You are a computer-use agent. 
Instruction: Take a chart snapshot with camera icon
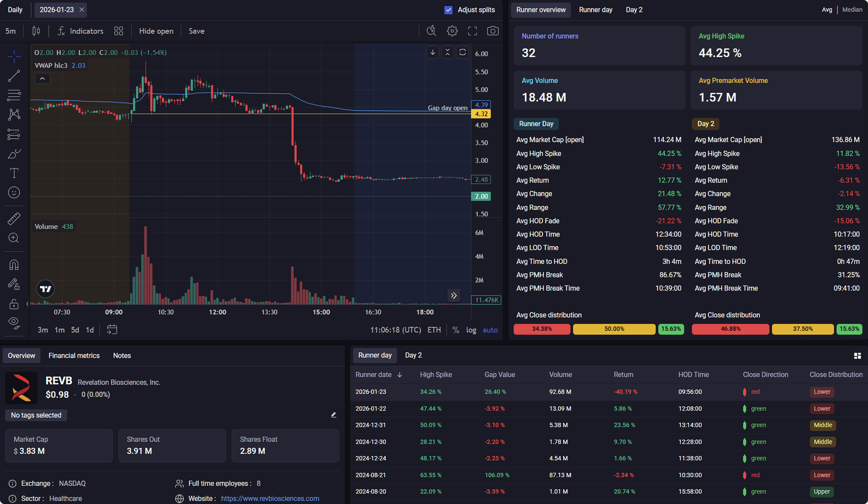pyautogui.click(x=493, y=31)
